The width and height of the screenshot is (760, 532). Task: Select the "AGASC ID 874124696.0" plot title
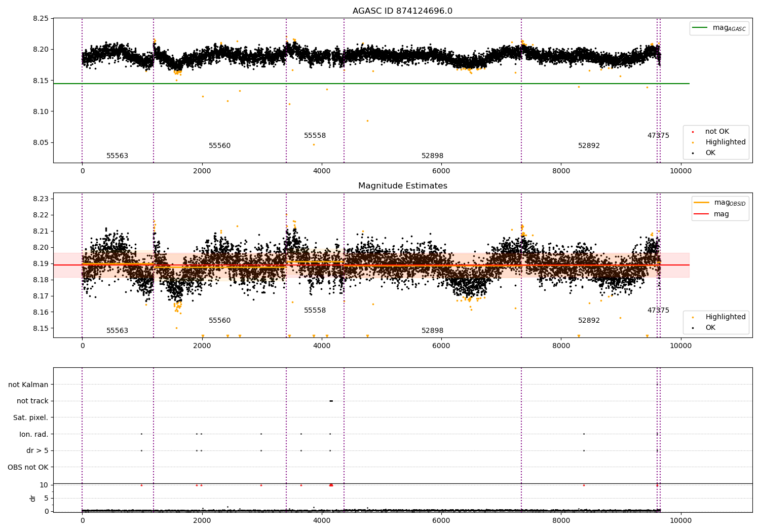[402, 11]
